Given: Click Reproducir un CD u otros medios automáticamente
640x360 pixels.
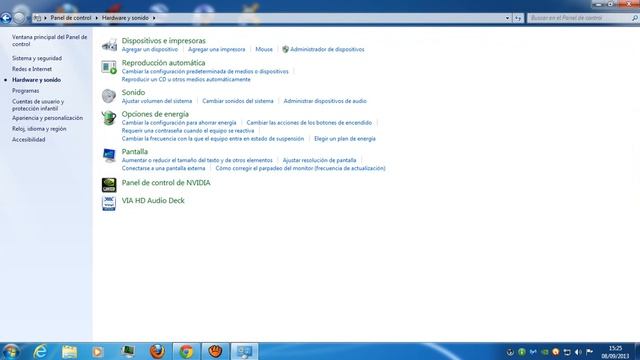Looking at the screenshot, I should click(x=186, y=80).
